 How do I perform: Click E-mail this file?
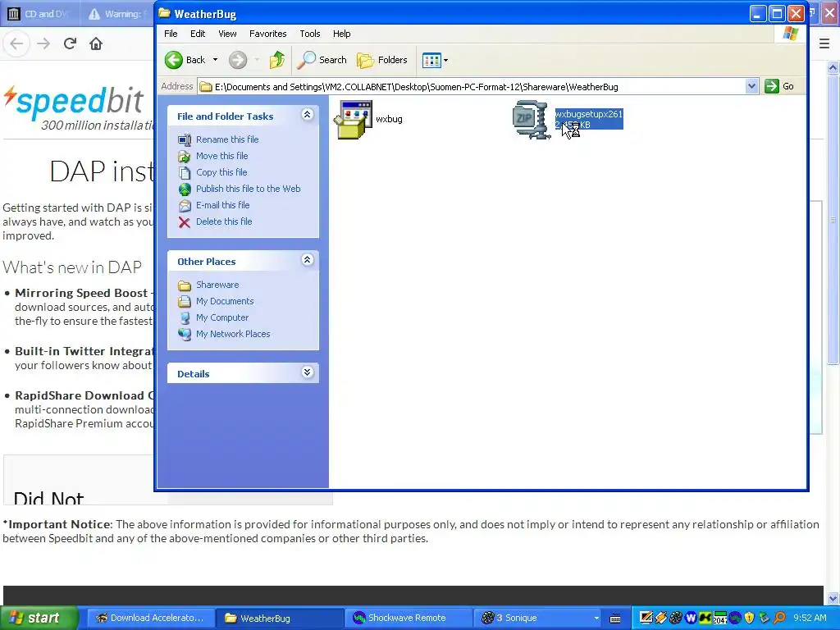223,205
